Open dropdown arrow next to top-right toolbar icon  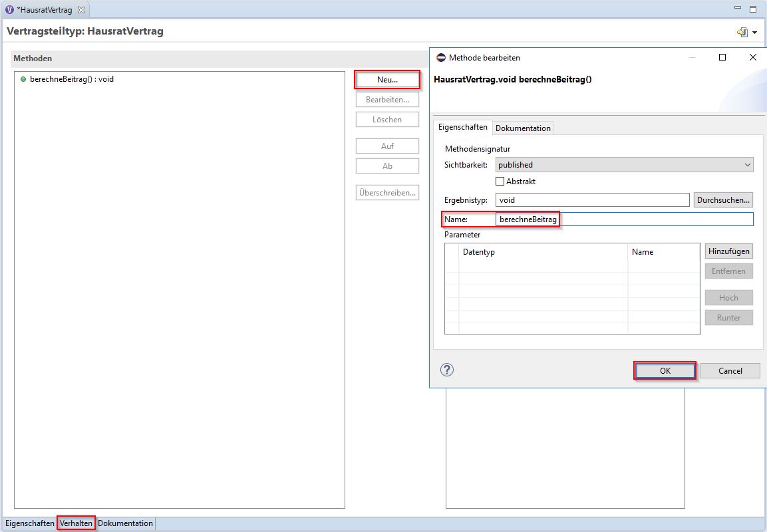(x=755, y=33)
